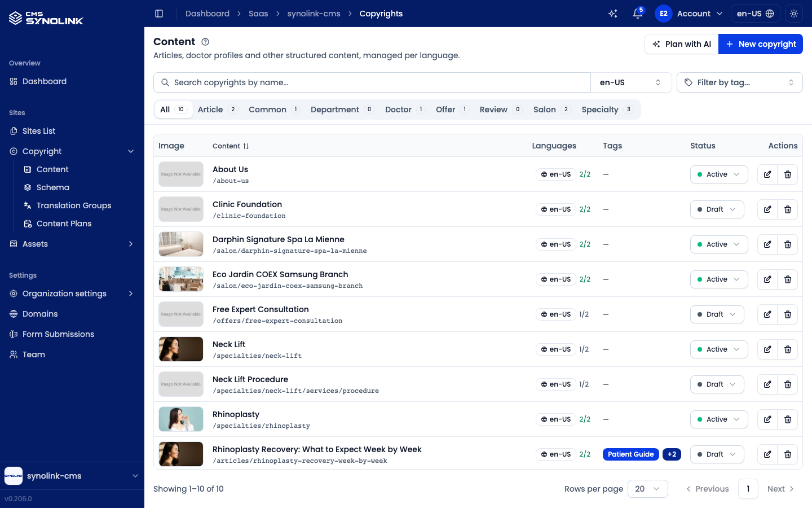Click the Search copyrights by name field
The width and height of the screenshot is (812, 508).
click(372, 82)
